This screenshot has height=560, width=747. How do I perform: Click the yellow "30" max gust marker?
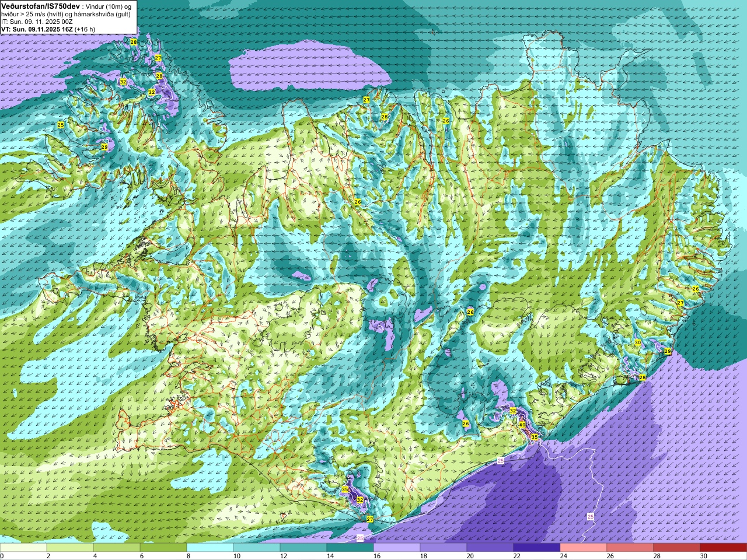638,342
